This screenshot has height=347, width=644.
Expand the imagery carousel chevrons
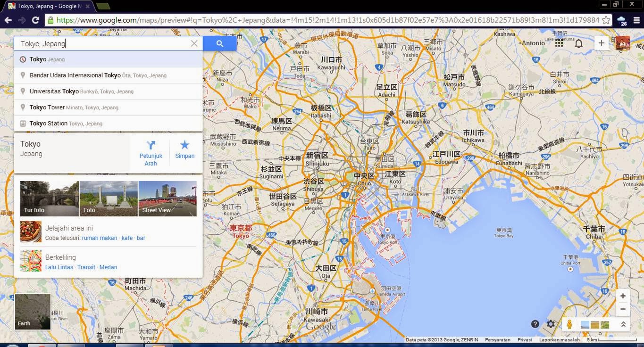(x=623, y=324)
